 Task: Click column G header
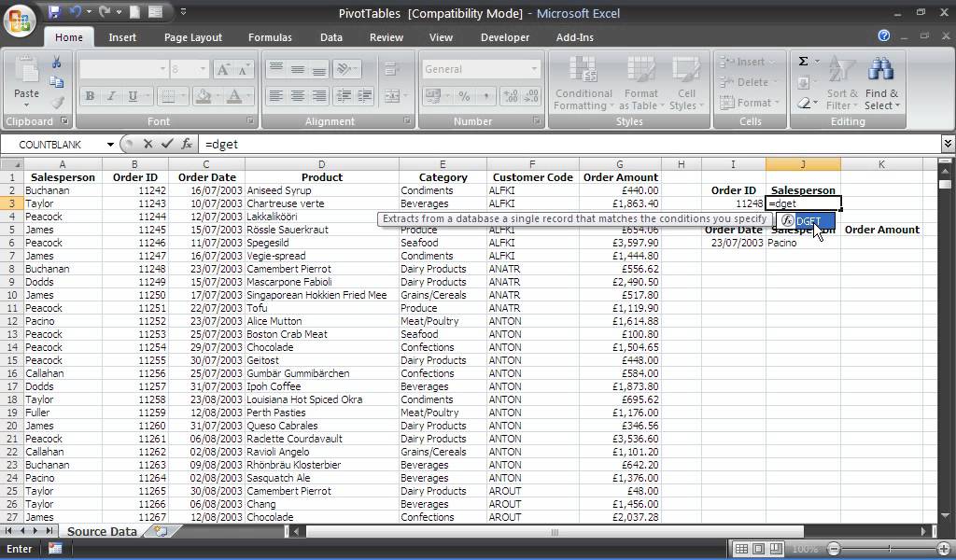click(x=620, y=164)
